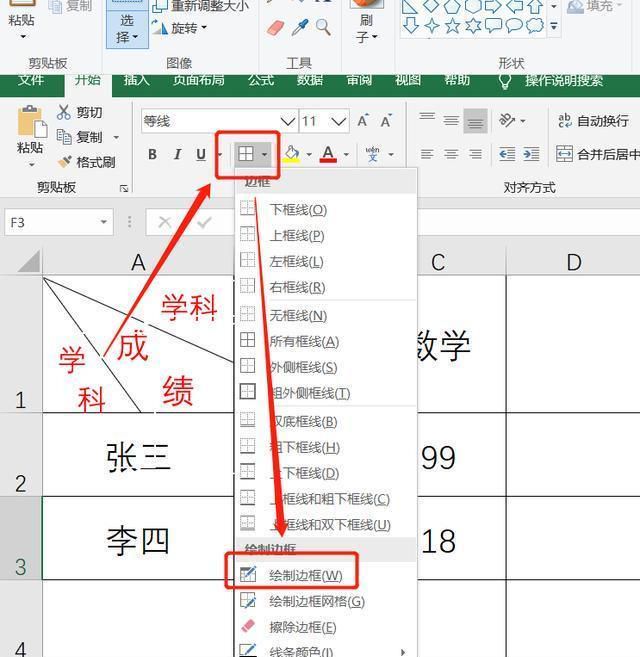Click the increase indent icon
The height and width of the screenshot is (657, 640).
tap(531, 154)
